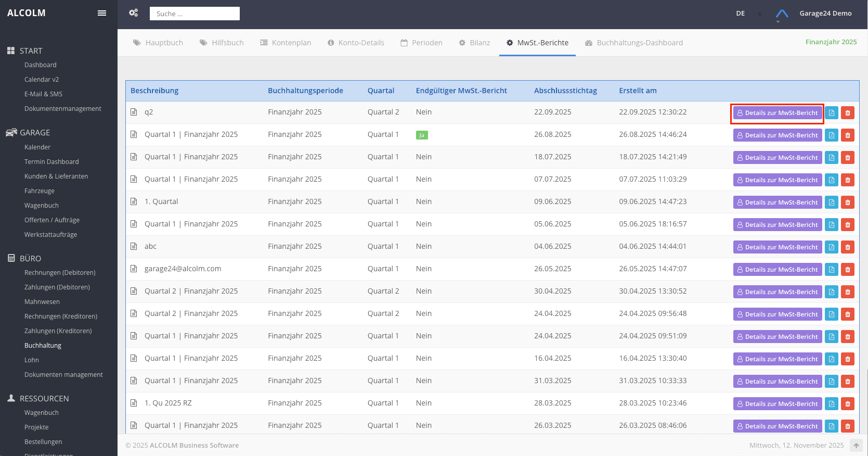
Task: Sort by the Abschlussstichtag column header
Action: point(565,91)
